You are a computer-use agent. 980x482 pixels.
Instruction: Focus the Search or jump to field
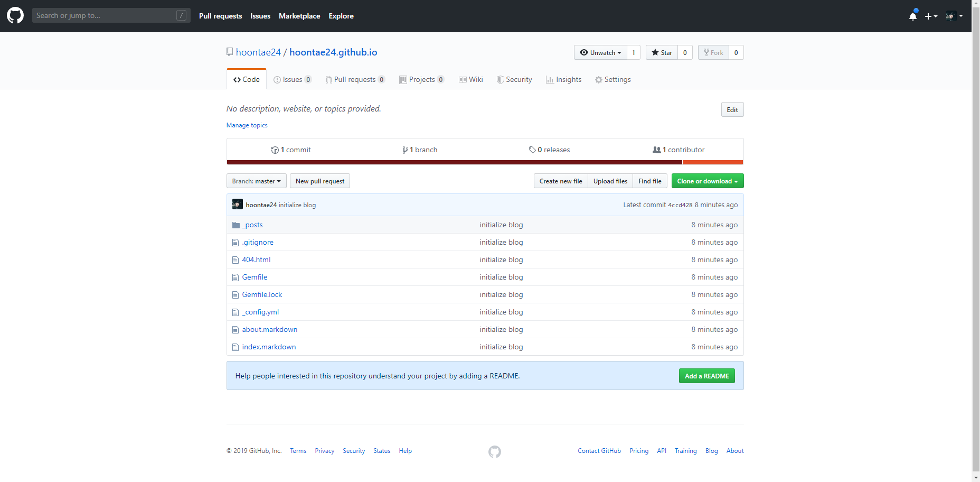[111, 15]
